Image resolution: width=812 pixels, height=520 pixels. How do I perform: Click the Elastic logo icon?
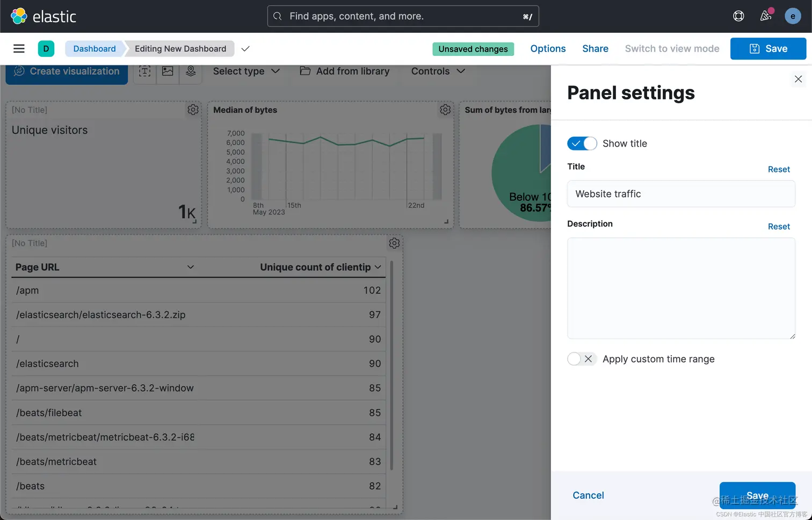tap(19, 16)
